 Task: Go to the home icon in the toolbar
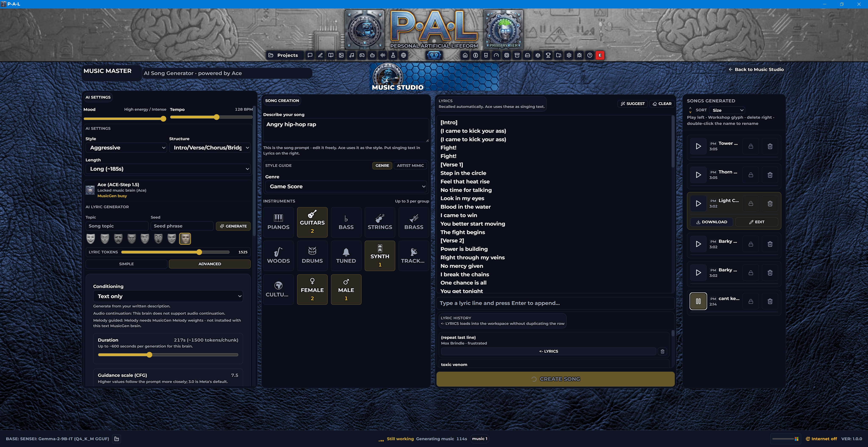[x=465, y=55]
